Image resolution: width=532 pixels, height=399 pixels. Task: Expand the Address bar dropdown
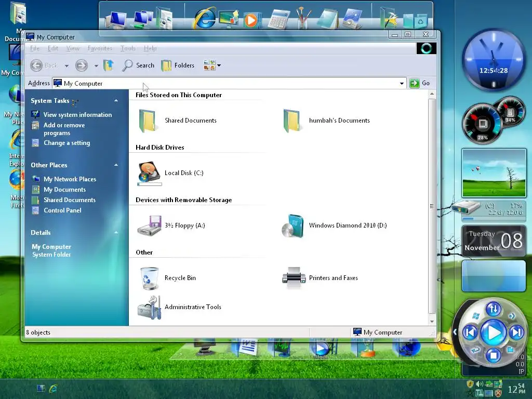pyautogui.click(x=402, y=84)
